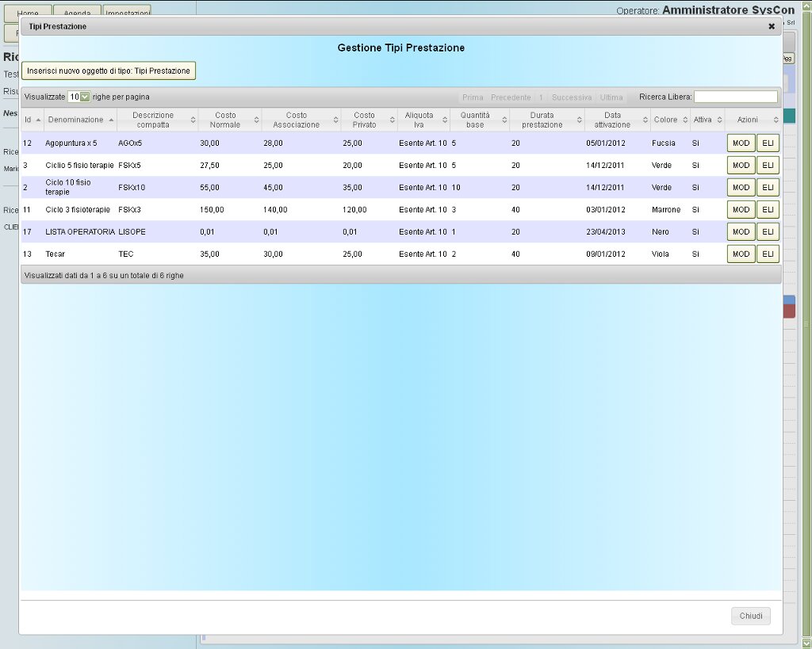812x649 pixels.
Task: Click the Viola colour cell
Action: pos(661,254)
